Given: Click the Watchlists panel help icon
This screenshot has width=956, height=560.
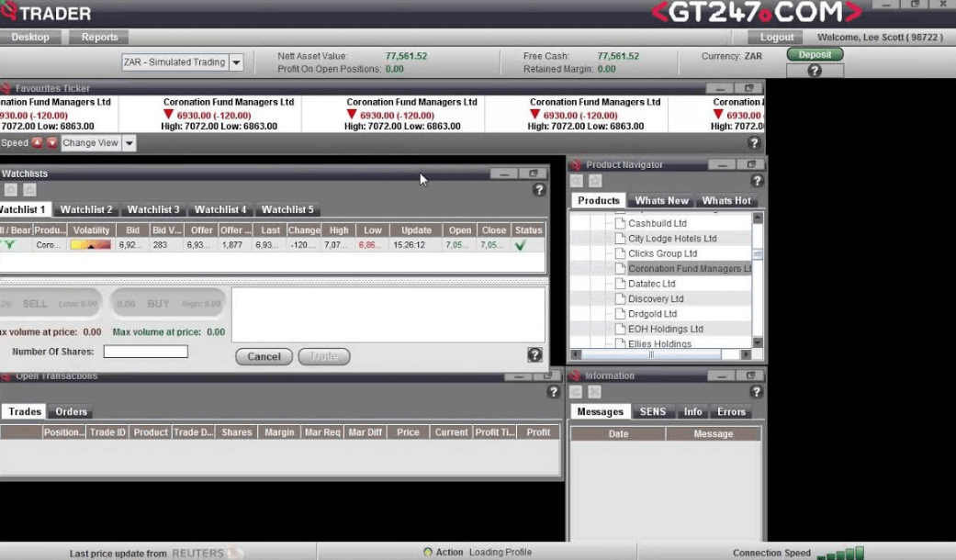Looking at the screenshot, I should click(539, 190).
